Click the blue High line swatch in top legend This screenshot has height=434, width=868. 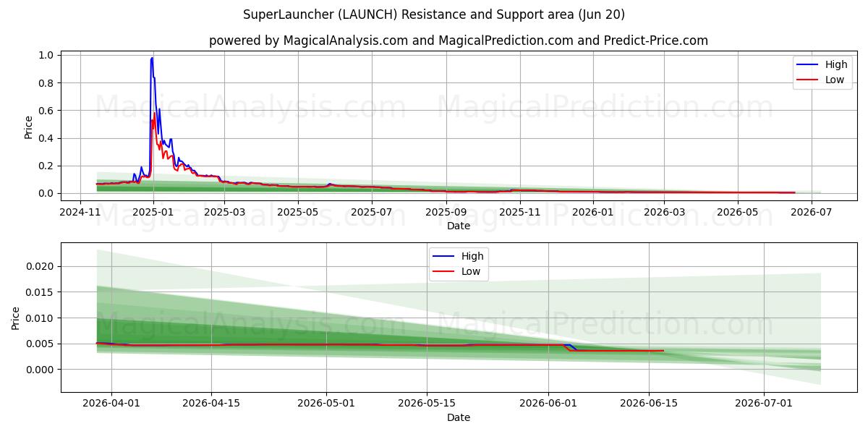tap(808, 65)
